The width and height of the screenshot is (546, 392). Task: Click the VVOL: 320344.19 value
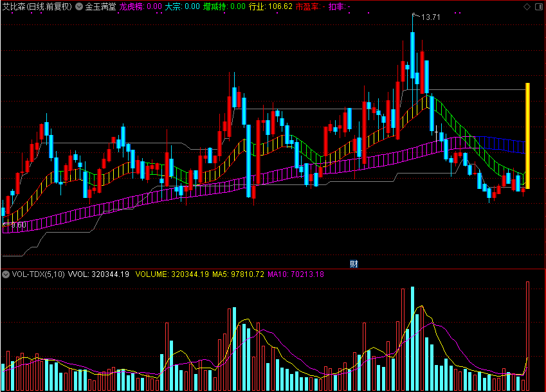[98, 274]
